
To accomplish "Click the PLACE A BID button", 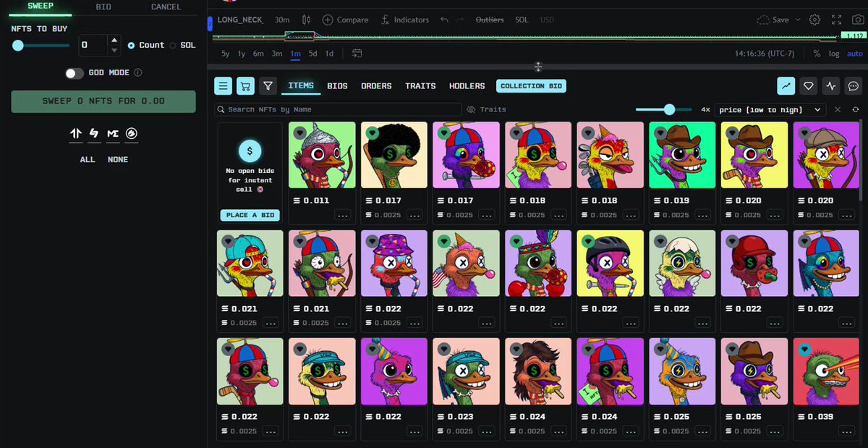I will click(250, 215).
